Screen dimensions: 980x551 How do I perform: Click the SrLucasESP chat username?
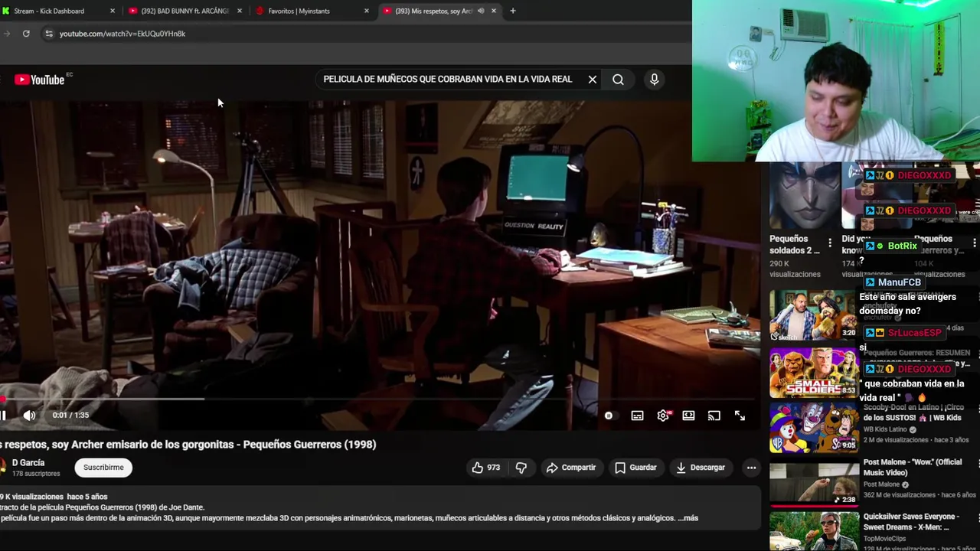914,333
